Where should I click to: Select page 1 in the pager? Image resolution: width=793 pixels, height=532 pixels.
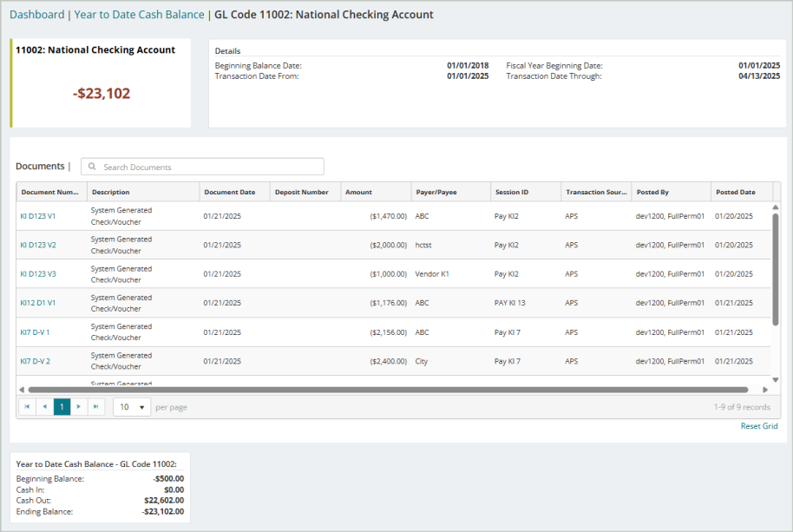(62, 407)
